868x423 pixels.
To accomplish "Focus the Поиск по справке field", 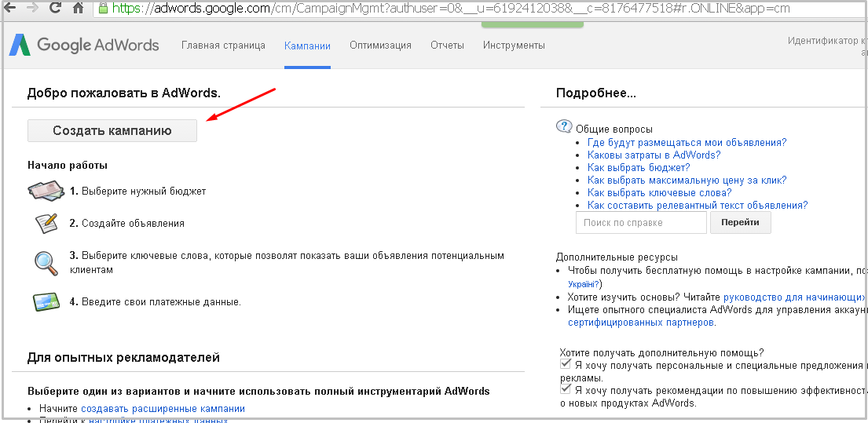I will (x=641, y=222).
